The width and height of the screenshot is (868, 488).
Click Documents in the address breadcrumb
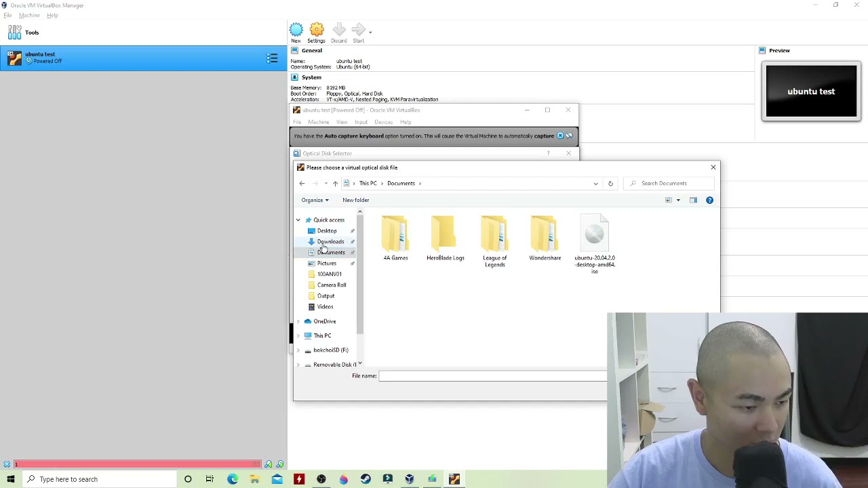(401, 184)
